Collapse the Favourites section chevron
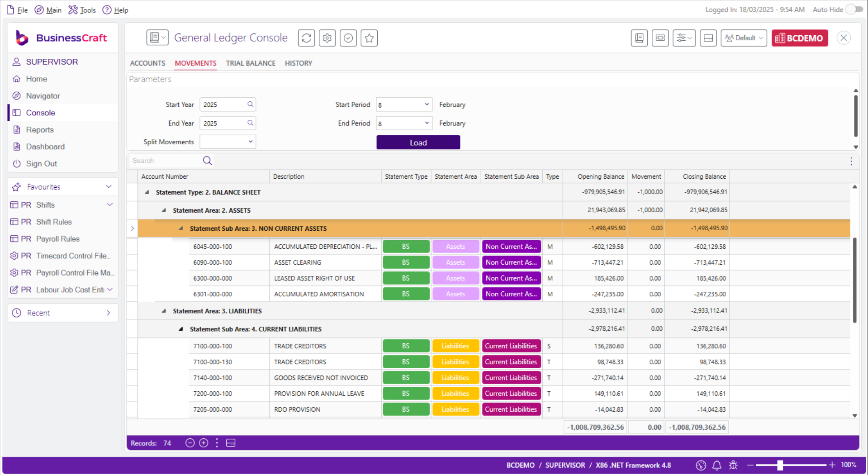 pos(109,187)
